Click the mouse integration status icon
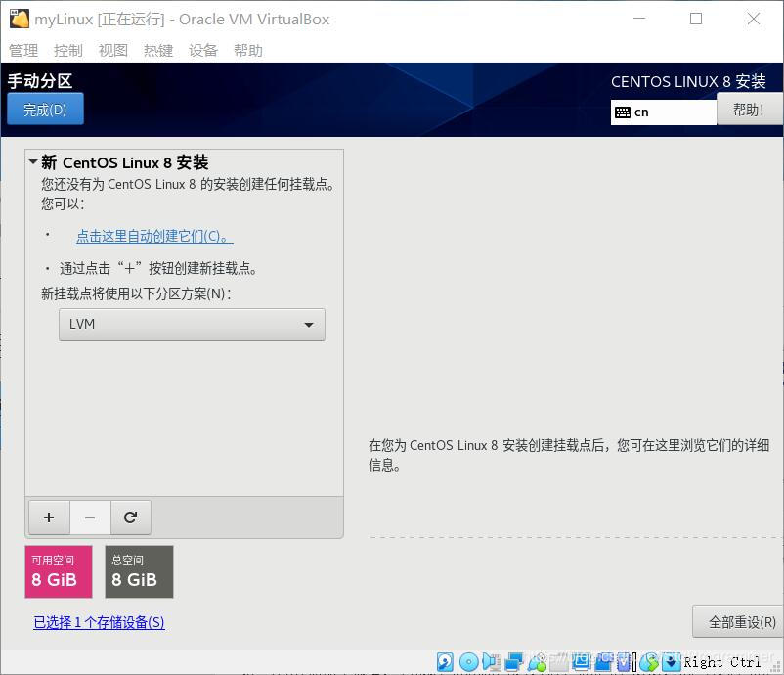 pos(649,662)
